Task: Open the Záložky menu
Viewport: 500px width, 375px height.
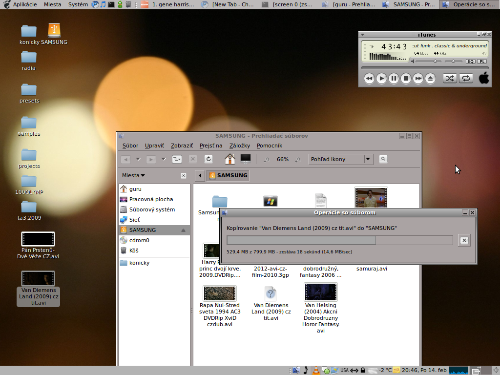Action: coord(240,146)
